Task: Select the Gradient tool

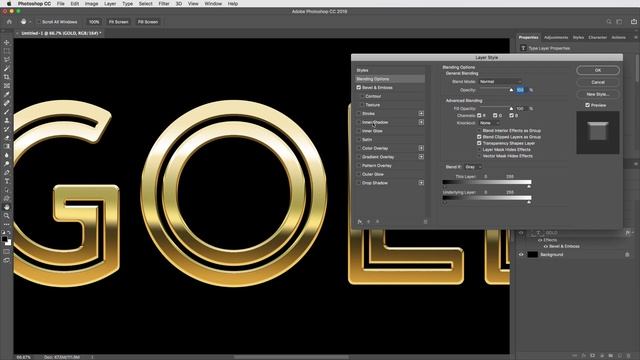Action: (7, 146)
